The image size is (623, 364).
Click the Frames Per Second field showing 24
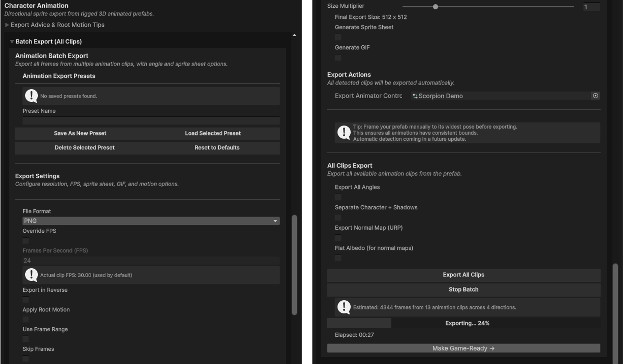click(151, 260)
